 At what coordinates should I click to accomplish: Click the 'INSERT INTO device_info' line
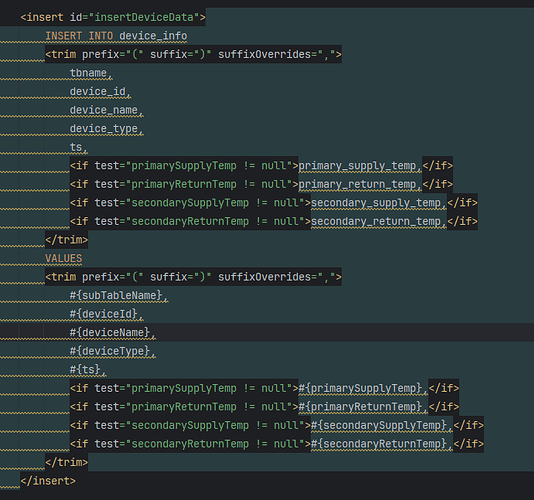(x=116, y=36)
